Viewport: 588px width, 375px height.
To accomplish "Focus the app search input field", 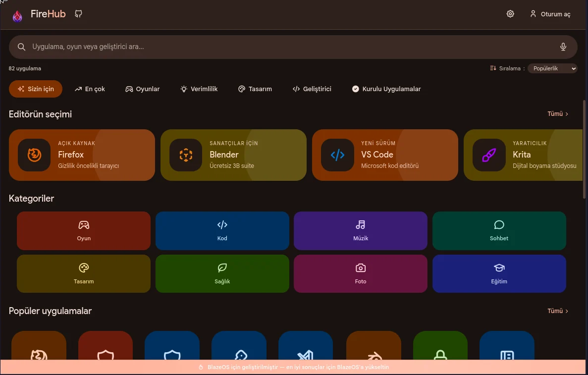I will click(x=293, y=47).
